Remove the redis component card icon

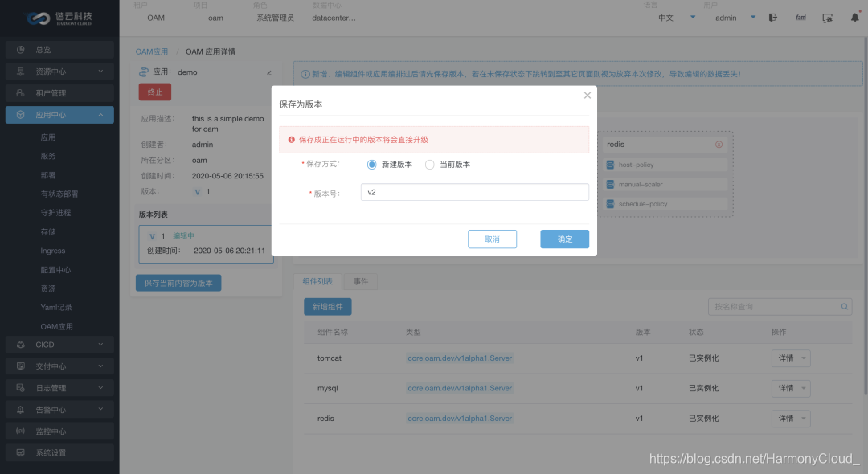point(719,145)
